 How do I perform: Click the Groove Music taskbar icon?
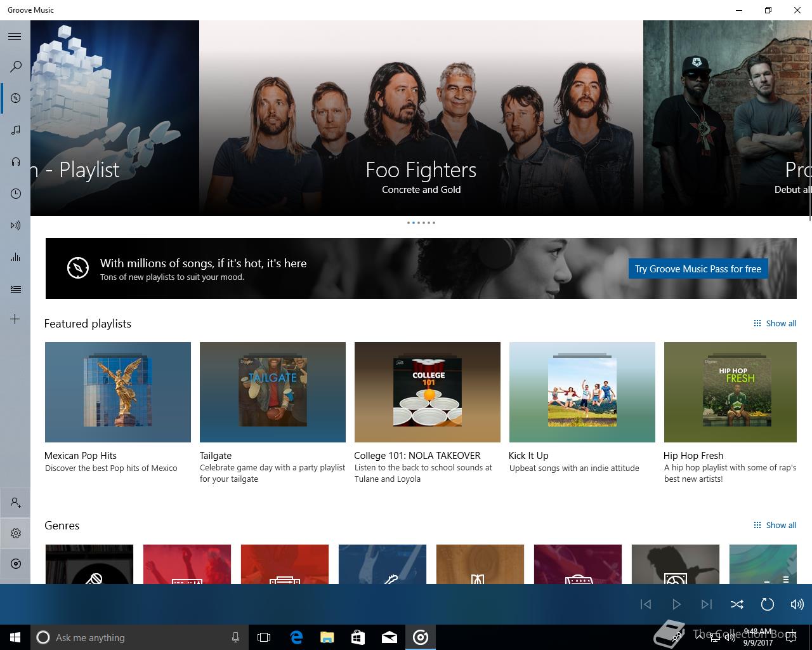pyautogui.click(x=421, y=637)
